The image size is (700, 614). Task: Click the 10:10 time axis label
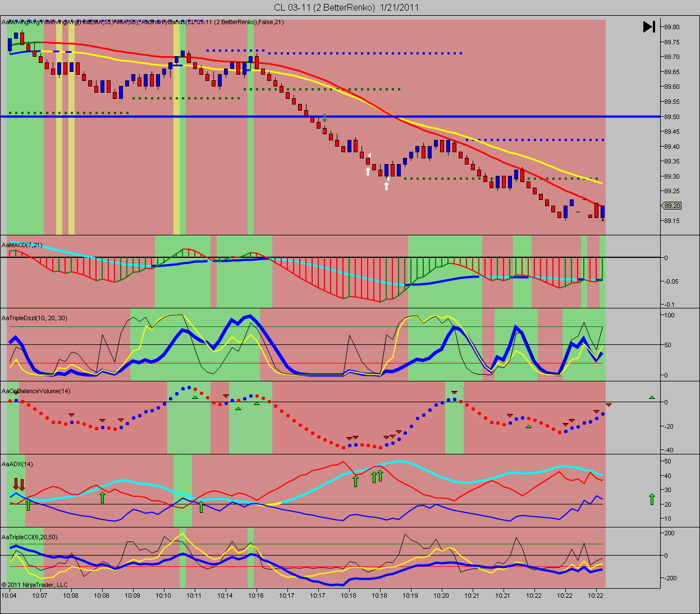tap(163, 595)
